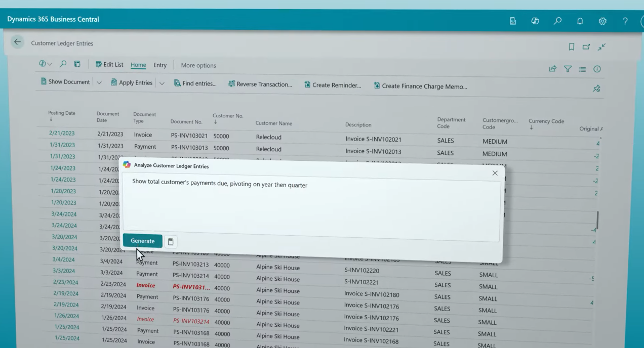Click MEDIUM in the PS-INV103021 row
644x348 pixels.
495,142
